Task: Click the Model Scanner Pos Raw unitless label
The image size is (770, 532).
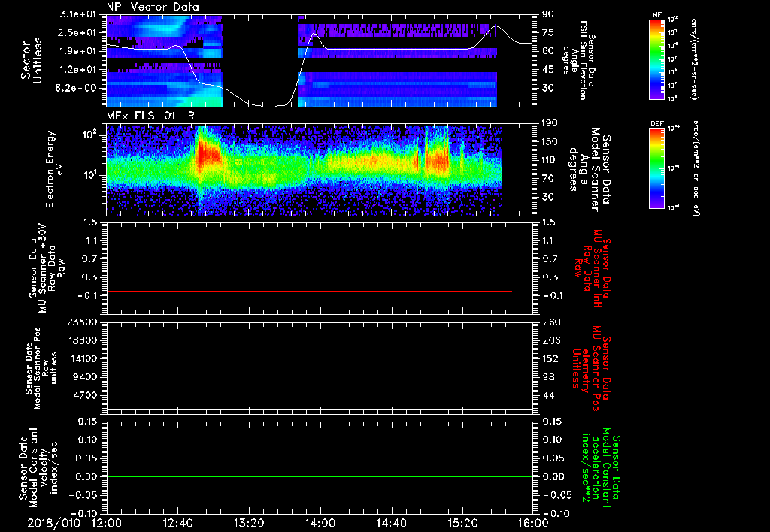Action: coord(41,368)
